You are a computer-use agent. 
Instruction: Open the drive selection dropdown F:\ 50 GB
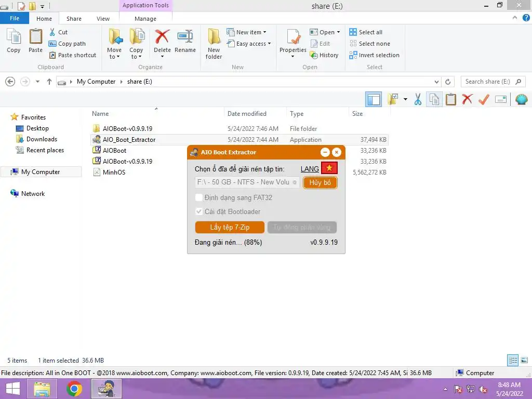(x=247, y=182)
